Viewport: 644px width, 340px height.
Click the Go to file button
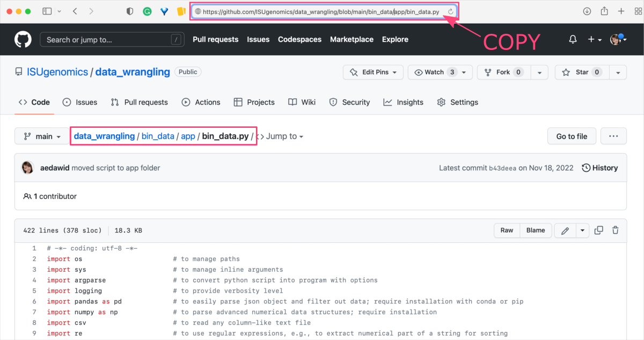tap(572, 136)
